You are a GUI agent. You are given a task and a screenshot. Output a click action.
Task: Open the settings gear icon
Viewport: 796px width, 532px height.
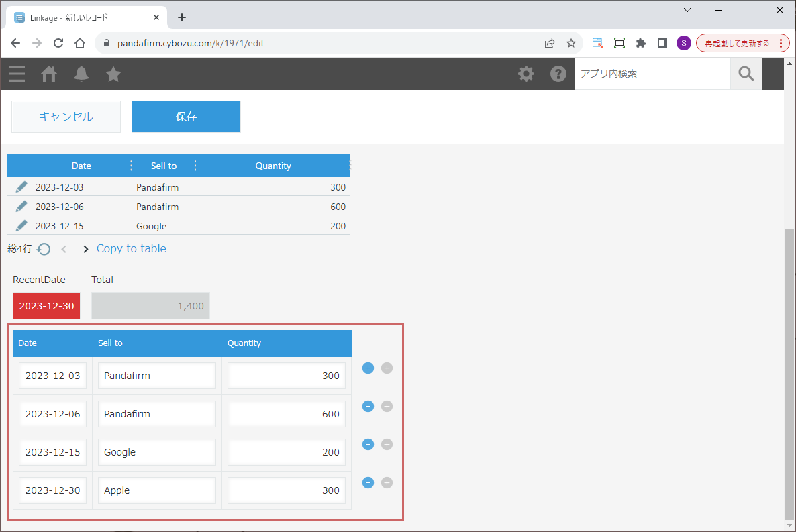[x=526, y=74]
